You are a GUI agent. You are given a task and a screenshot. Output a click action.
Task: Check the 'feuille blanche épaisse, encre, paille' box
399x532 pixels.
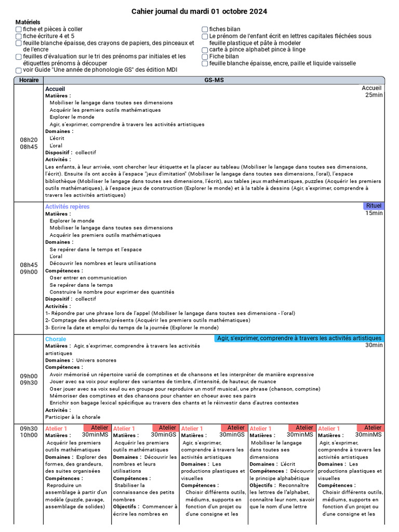[x=205, y=63]
